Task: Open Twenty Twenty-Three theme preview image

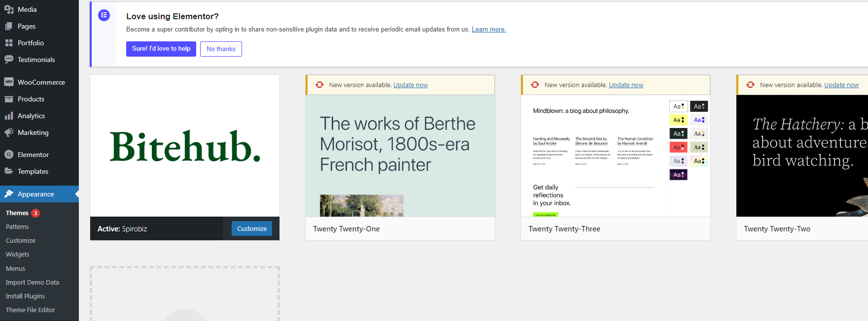Action: click(616, 156)
